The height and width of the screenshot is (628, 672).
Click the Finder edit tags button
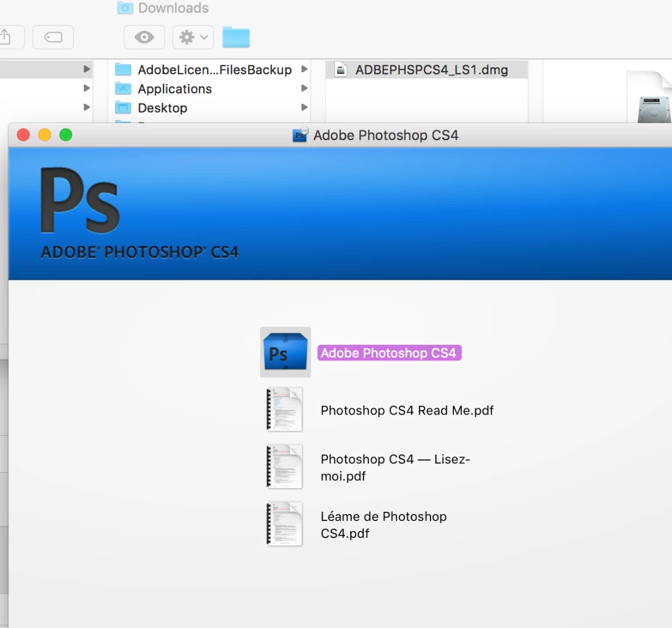tap(53, 37)
